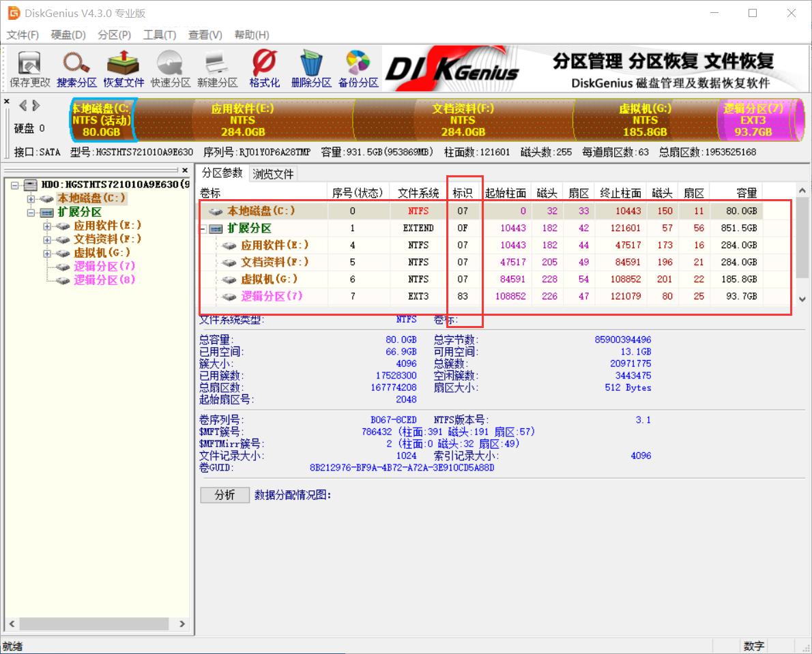Open the 文件(F) menu
This screenshot has width=812, height=654.
(23, 35)
